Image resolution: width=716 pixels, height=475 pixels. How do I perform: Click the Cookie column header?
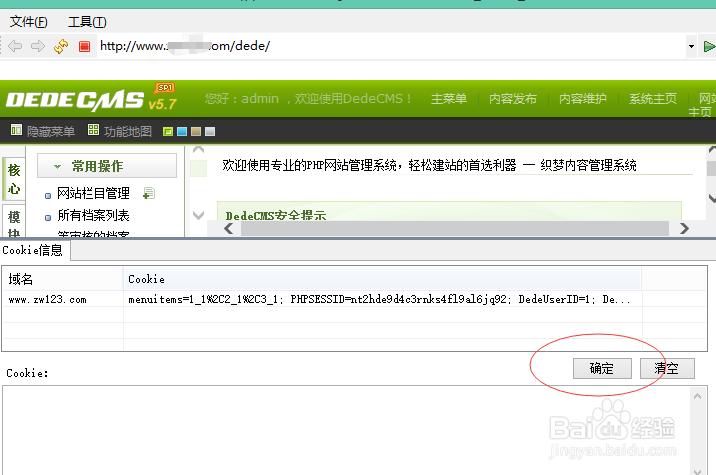click(382, 279)
